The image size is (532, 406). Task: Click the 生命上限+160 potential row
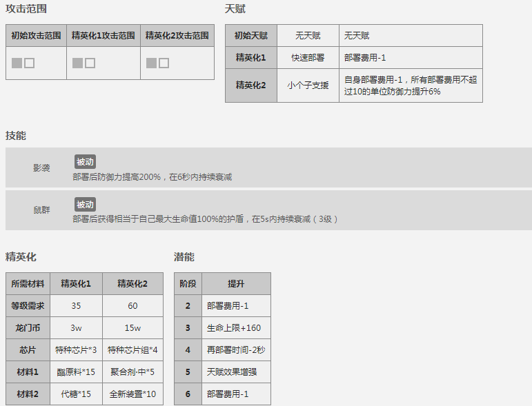[x=233, y=328]
